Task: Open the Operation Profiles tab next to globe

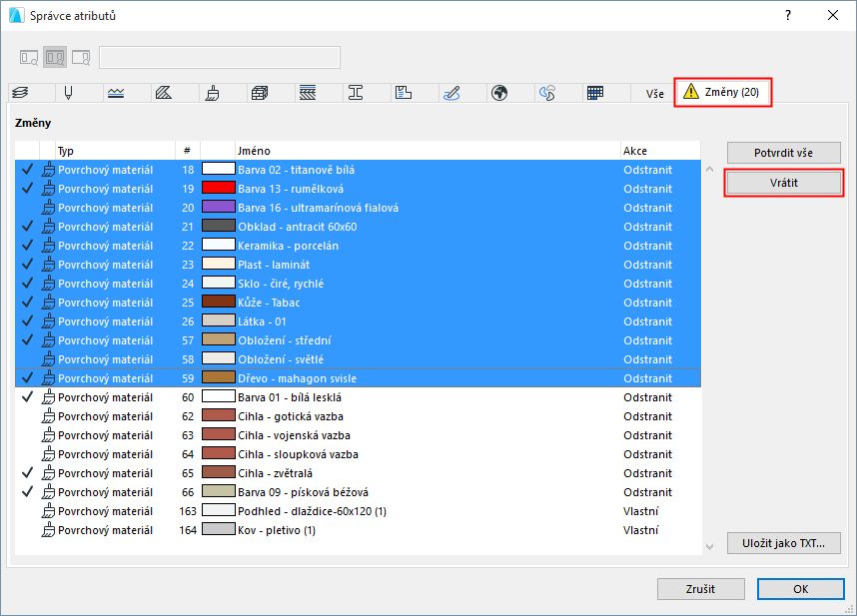Action: pos(547,93)
